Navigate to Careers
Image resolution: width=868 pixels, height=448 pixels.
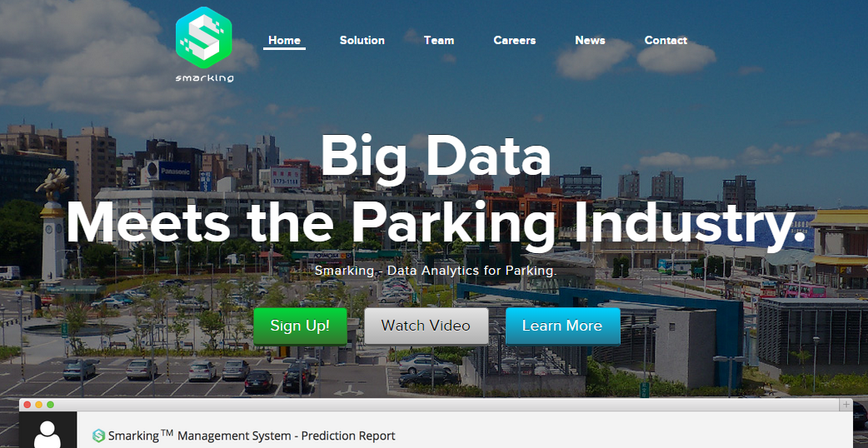[515, 40]
